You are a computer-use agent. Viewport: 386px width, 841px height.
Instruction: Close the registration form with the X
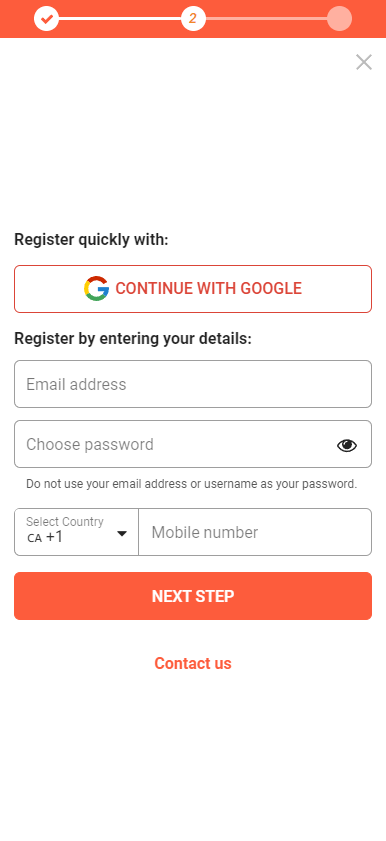(364, 62)
